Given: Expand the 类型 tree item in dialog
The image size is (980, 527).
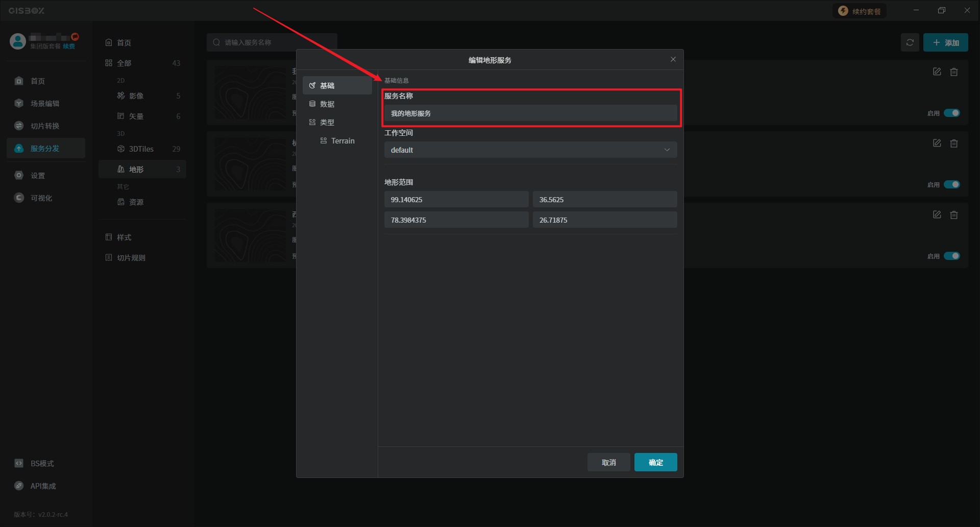Looking at the screenshot, I should click(327, 123).
